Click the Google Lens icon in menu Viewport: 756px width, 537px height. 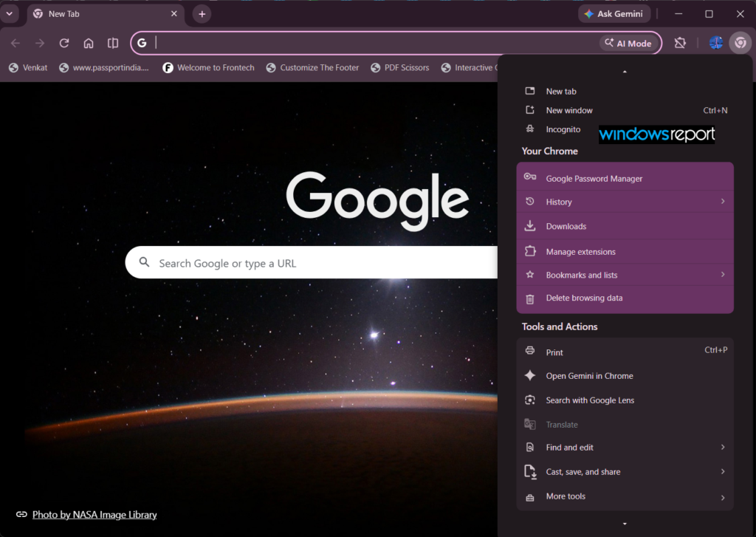530,400
